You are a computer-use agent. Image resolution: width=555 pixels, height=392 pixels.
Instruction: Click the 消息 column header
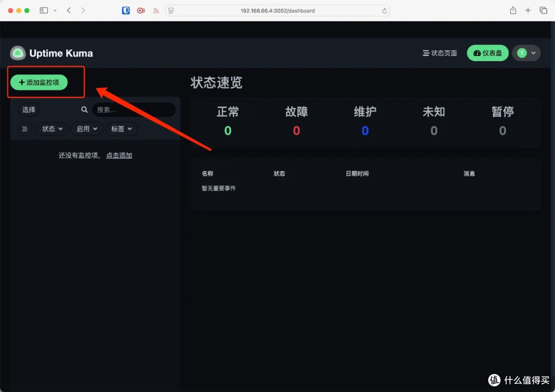(469, 173)
